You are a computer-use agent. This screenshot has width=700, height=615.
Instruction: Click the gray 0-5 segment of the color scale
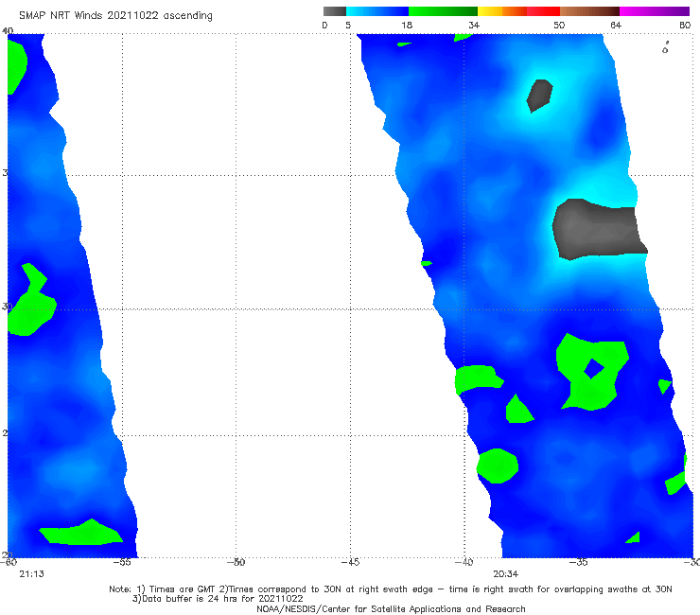tap(334, 11)
